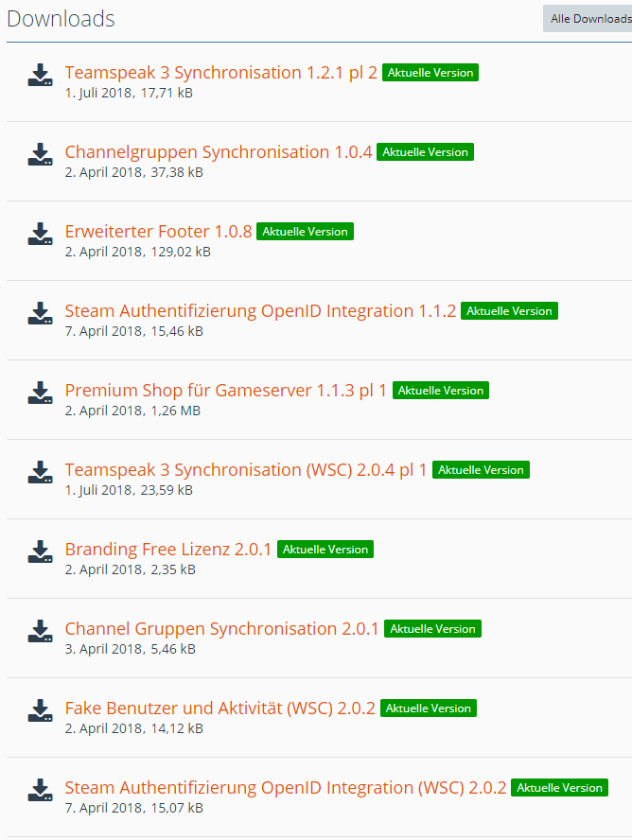Viewport: 632px width, 840px height.
Task: Open Teamspeak 3 Synchronisation 1.2.1 pl 2 link
Action: 220,73
